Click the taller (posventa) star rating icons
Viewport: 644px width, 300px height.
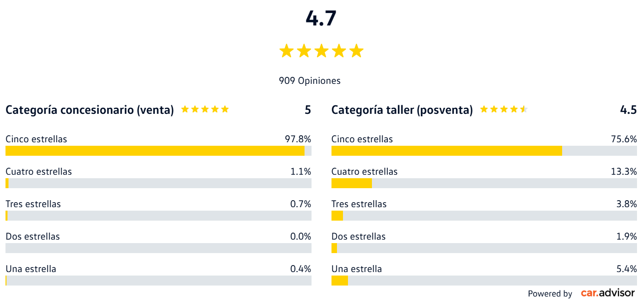[503, 109]
